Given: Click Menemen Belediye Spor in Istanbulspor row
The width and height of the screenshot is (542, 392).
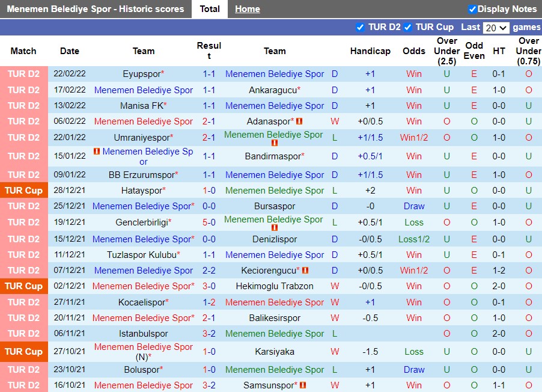Looking at the screenshot, I should [x=275, y=334].
